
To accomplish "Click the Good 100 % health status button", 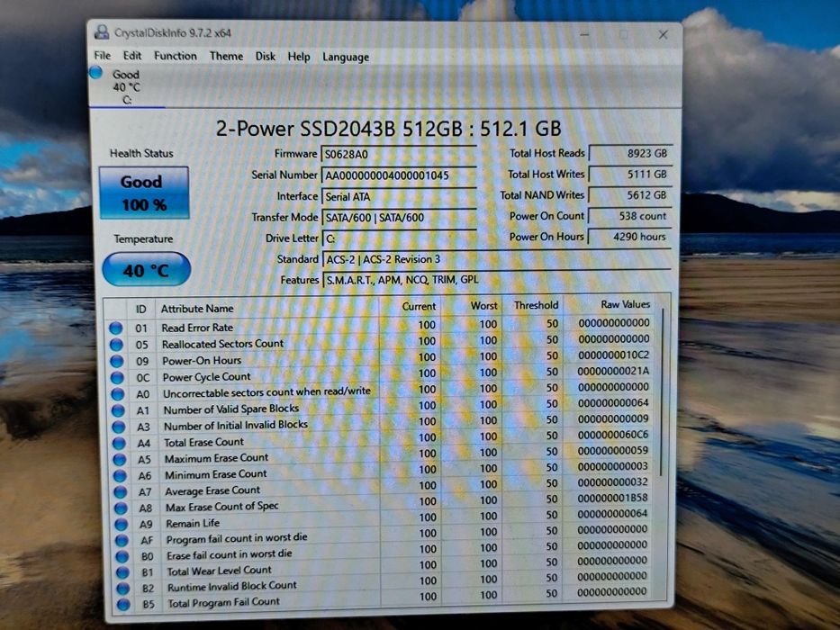I will pos(143,193).
